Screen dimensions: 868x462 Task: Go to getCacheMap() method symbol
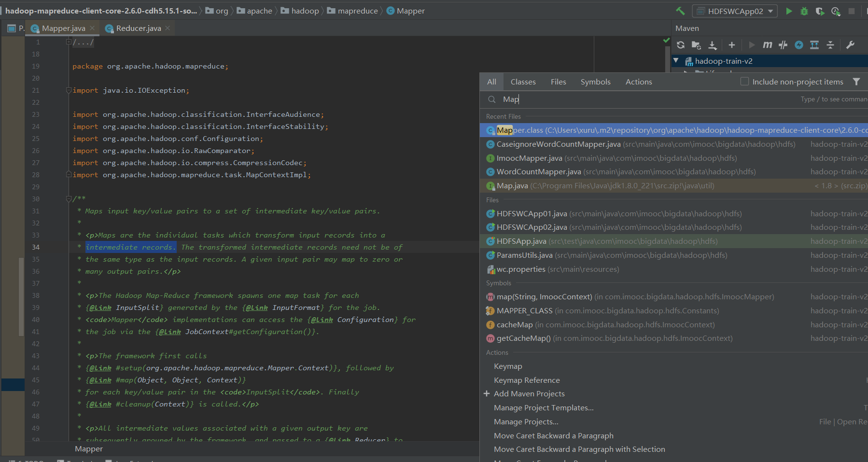point(674,338)
